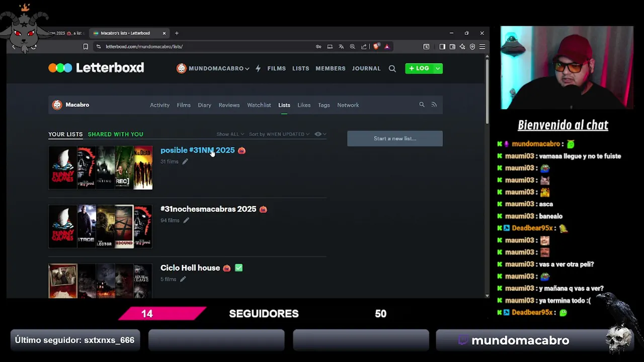Open Brave Shields lion icon

tap(376, 46)
